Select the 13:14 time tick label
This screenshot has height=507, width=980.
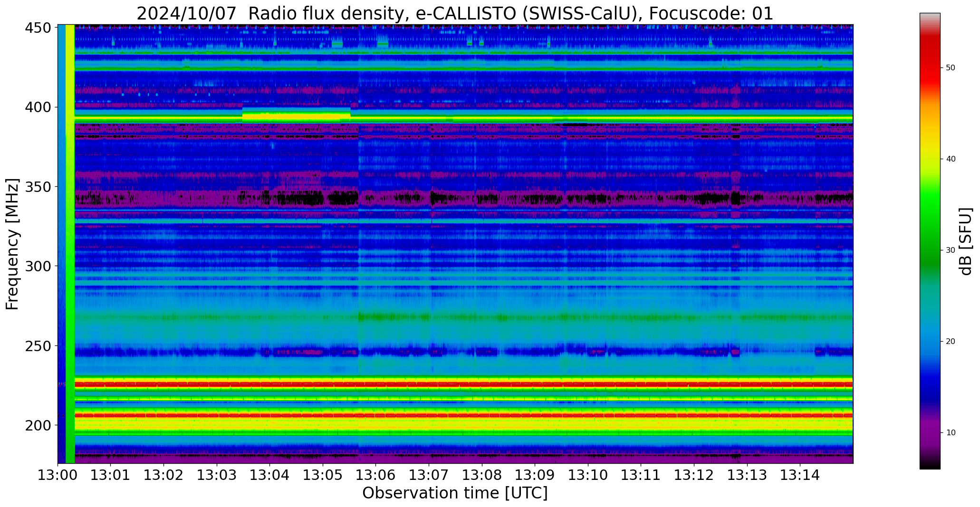(x=800, y=475)
